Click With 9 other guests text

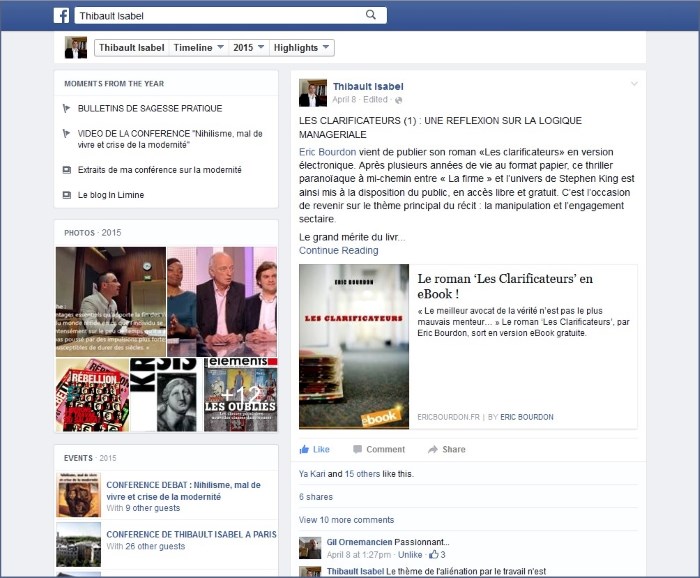(143, 508)
